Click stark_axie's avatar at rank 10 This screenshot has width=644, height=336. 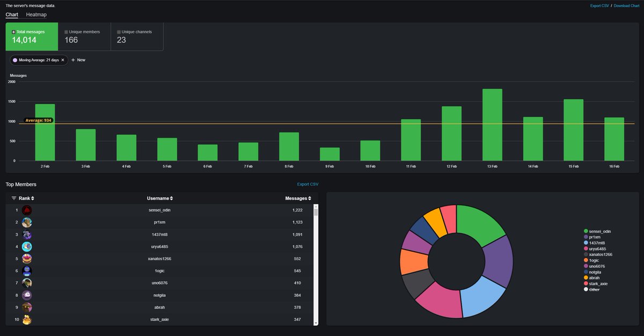coord(26,319)
